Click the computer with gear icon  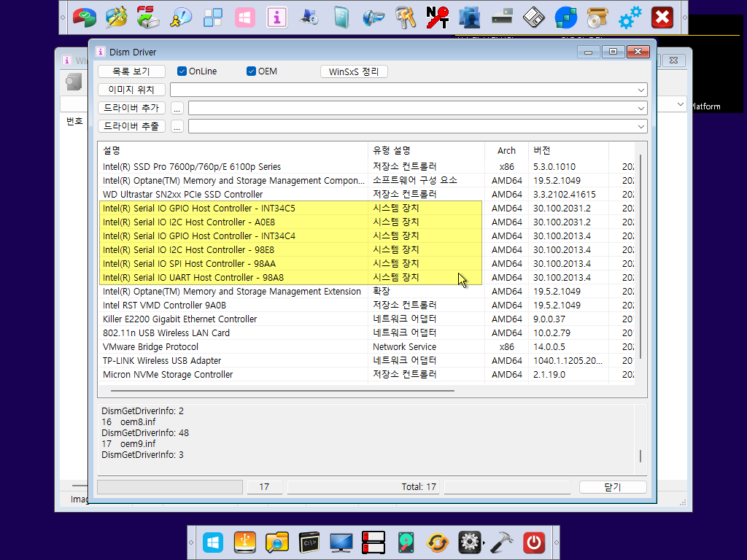309,17
